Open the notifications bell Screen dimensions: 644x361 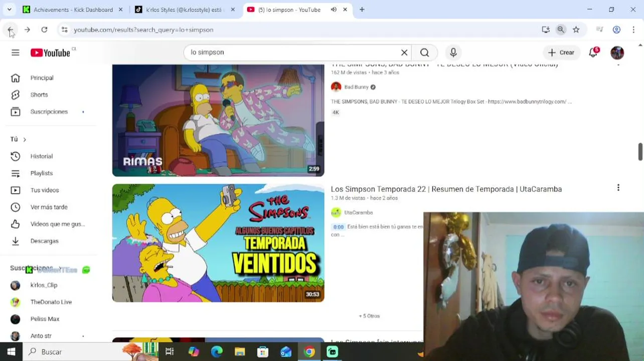point(593,53)
